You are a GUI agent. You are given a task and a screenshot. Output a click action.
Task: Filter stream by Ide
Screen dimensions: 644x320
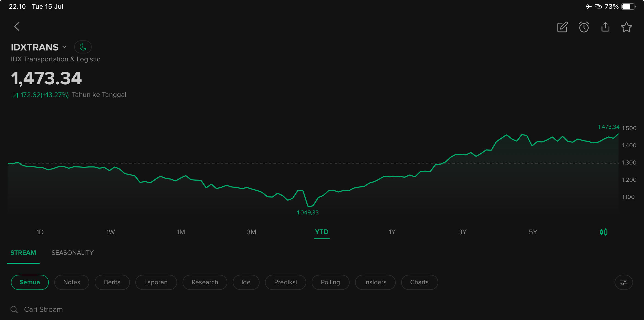click(x=246, y=282)
